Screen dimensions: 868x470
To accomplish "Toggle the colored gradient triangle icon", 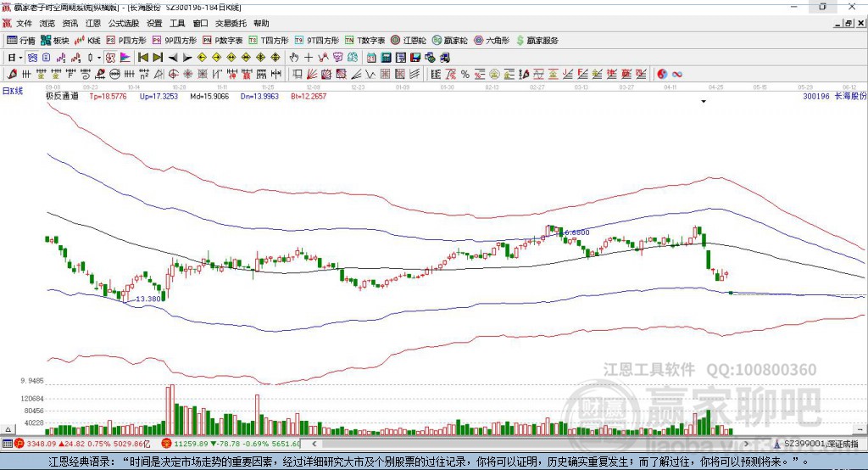I will point(125,58).
